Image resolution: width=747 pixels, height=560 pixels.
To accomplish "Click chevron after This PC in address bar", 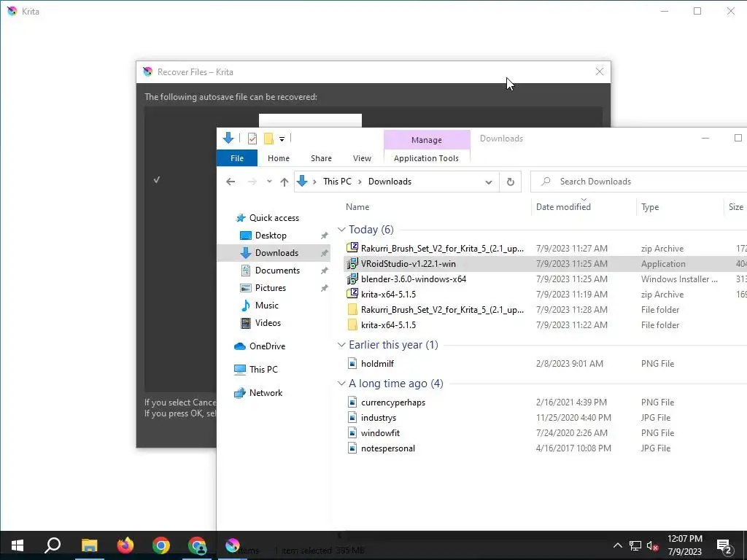I will click(x=360, y=182).
